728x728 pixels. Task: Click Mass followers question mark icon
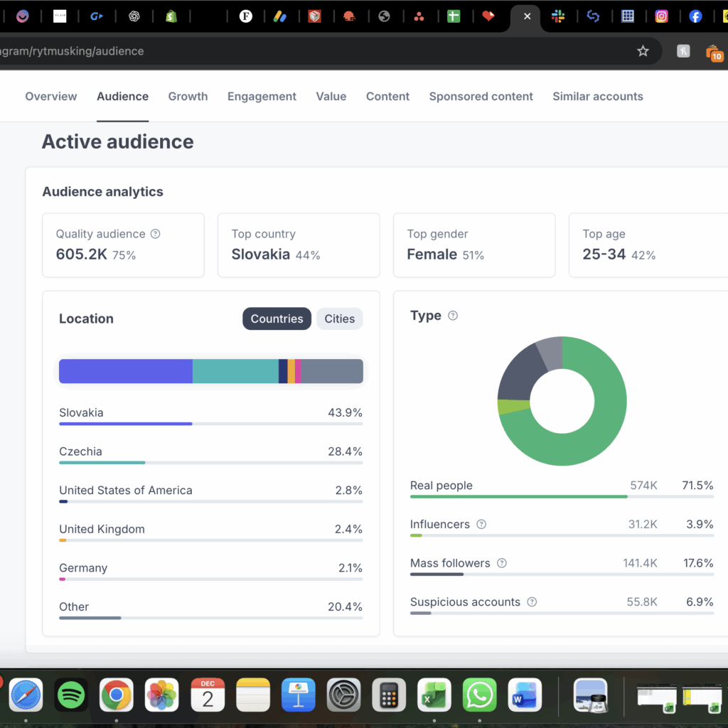pyautogui.click(x=502, y=563)
